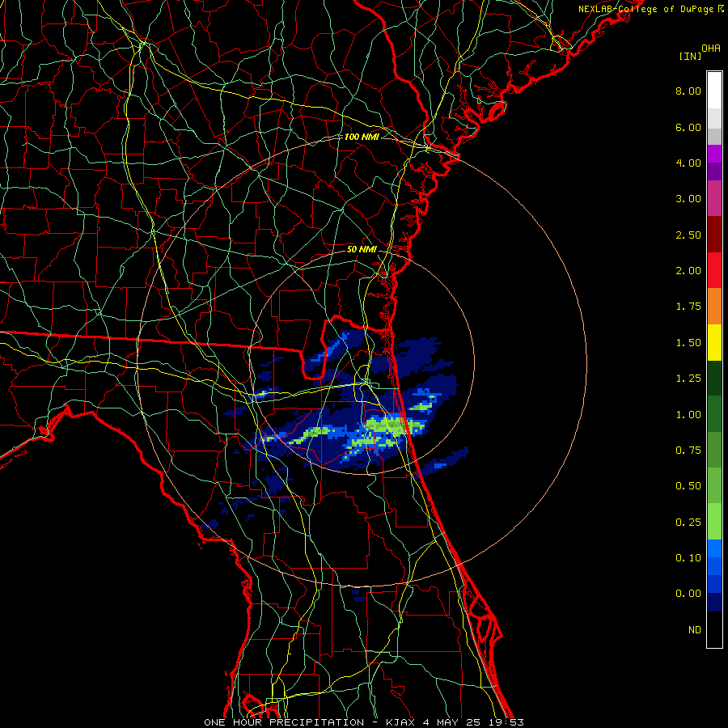The height and width of the screenshot is (728, 728).
Task: Click the pink 3.00 legend swatch
Action: (714, 198)
